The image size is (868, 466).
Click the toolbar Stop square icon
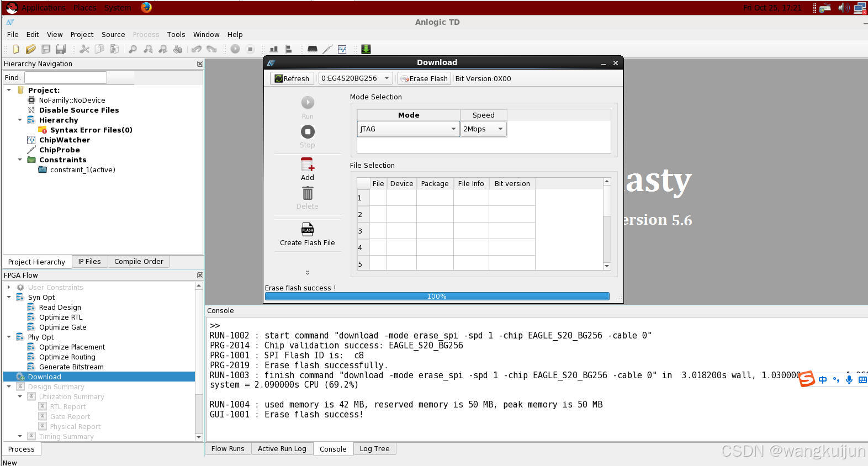250,49
